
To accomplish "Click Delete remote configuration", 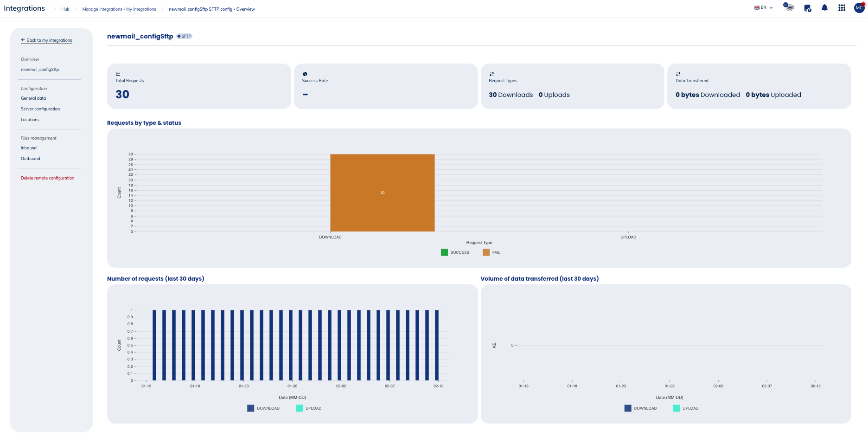I will [x=47, y=178].
